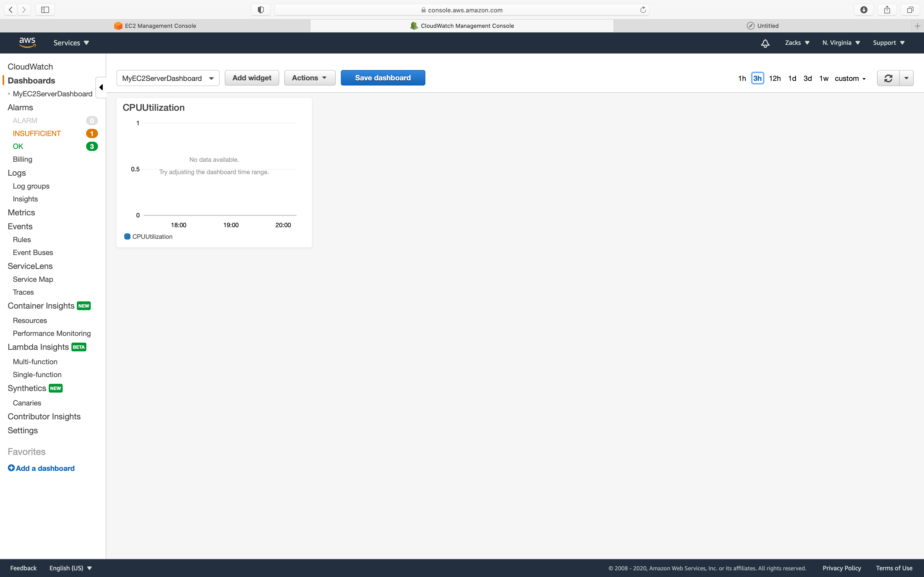The width and height of the screenshot is (924, 577).
Task: Click the Safari share icon
Action: pos(887,10)
